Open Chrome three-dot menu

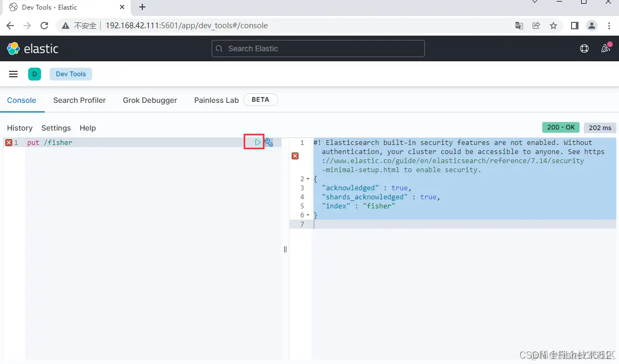tap(609, 26)
